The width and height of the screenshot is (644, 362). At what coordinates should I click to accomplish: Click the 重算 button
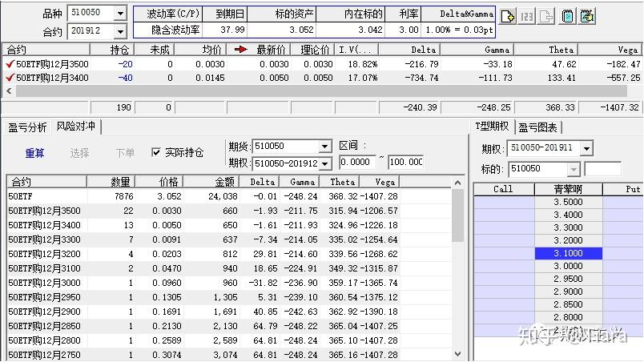(x=34, y=153)
